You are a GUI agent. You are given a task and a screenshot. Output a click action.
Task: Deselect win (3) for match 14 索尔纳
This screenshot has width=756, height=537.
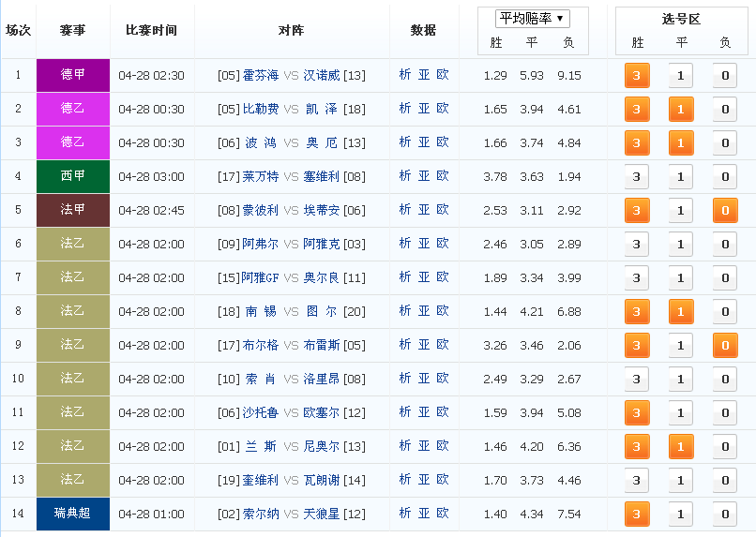click(637, 514)
